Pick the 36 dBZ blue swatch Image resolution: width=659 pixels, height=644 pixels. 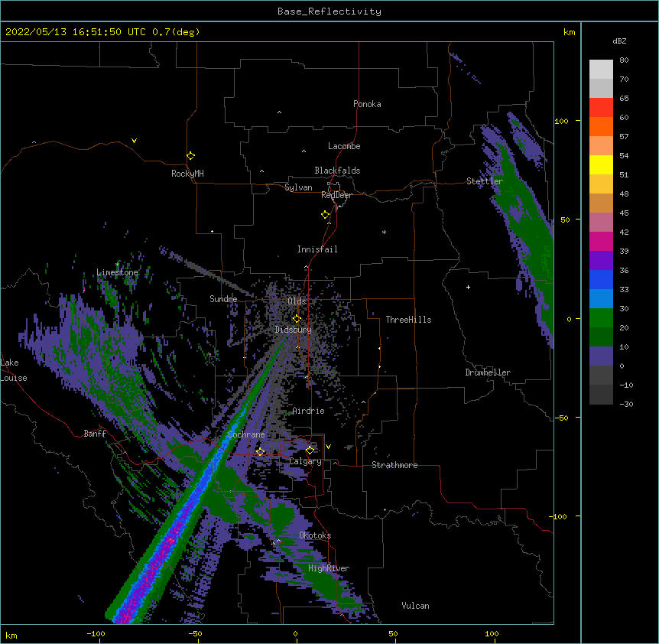tap(601, 279)
